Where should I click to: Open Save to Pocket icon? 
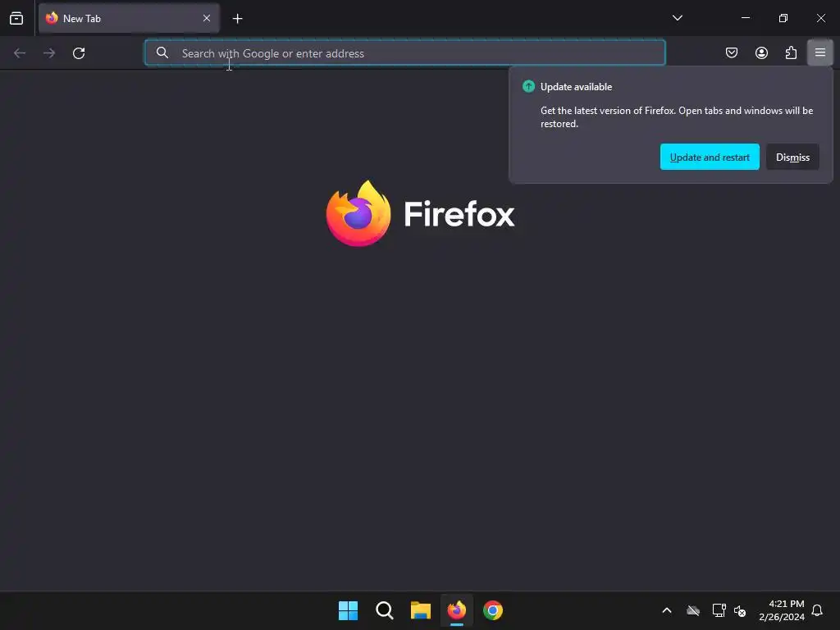(x=731, y=52)
